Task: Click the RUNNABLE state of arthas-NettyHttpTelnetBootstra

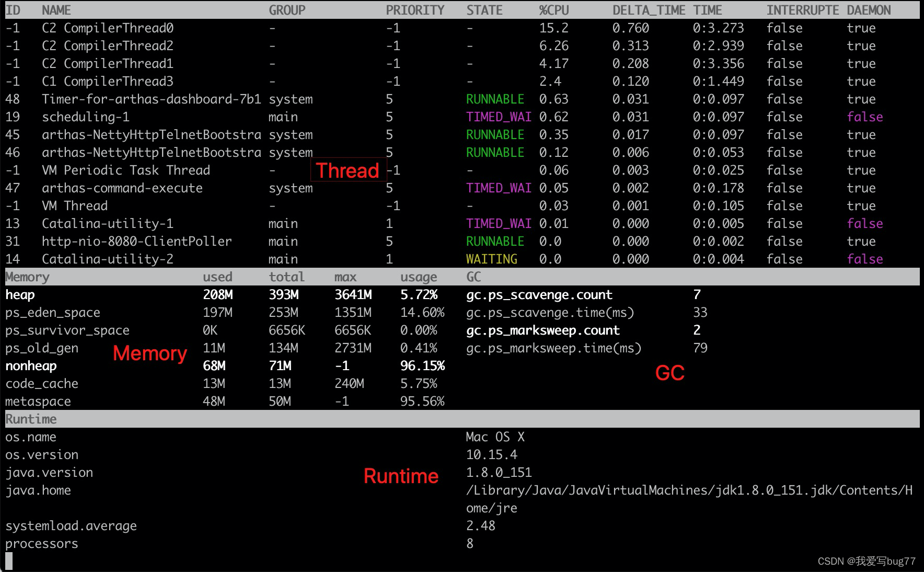Action: pyautogui.click(x=494, y=134)
